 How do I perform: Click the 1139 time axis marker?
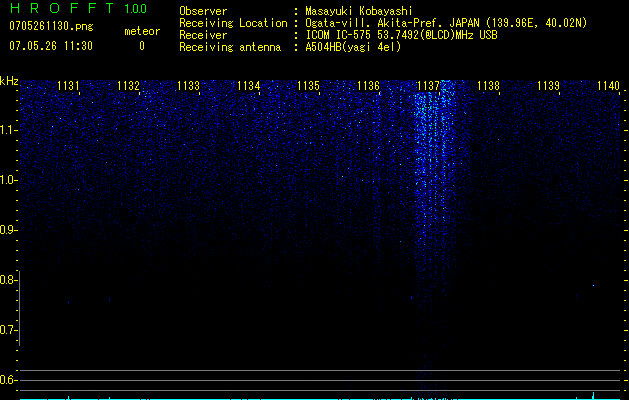548,86
